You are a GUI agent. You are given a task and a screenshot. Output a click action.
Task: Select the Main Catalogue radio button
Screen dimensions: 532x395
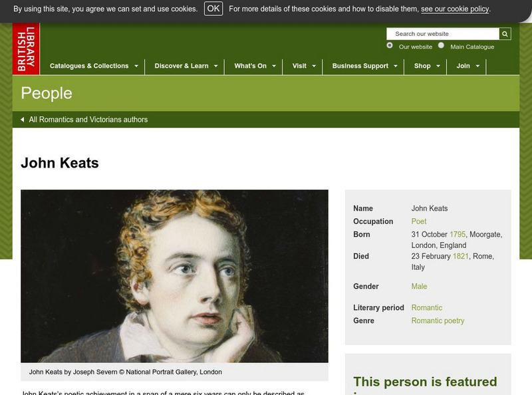pyautogui.click(x=441, y=45)
